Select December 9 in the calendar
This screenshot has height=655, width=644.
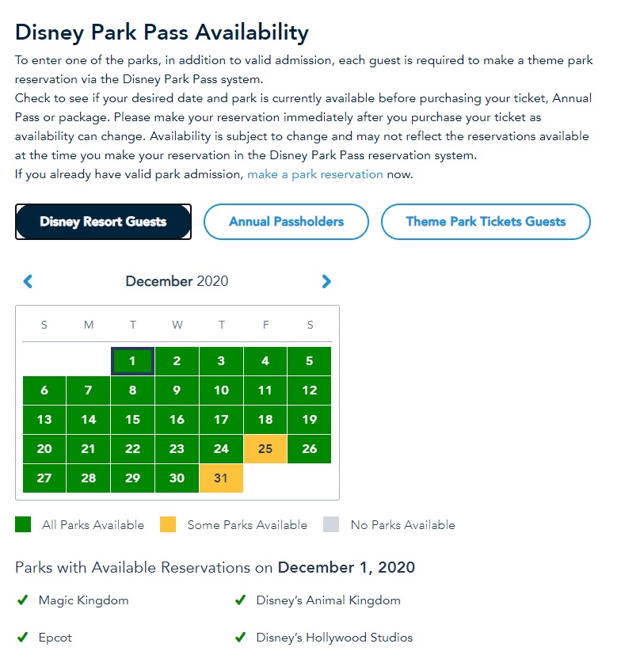(x=177, y=390)
